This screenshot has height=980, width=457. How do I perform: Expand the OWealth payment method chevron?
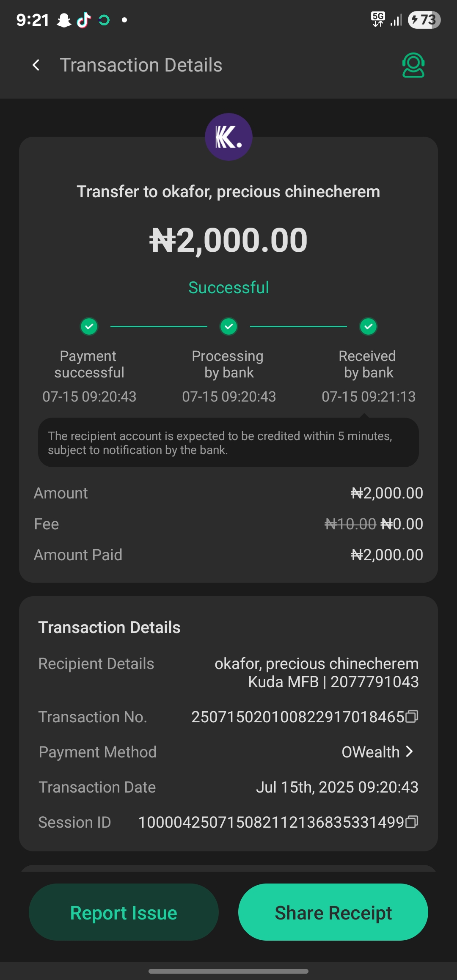tap(409, 752)
